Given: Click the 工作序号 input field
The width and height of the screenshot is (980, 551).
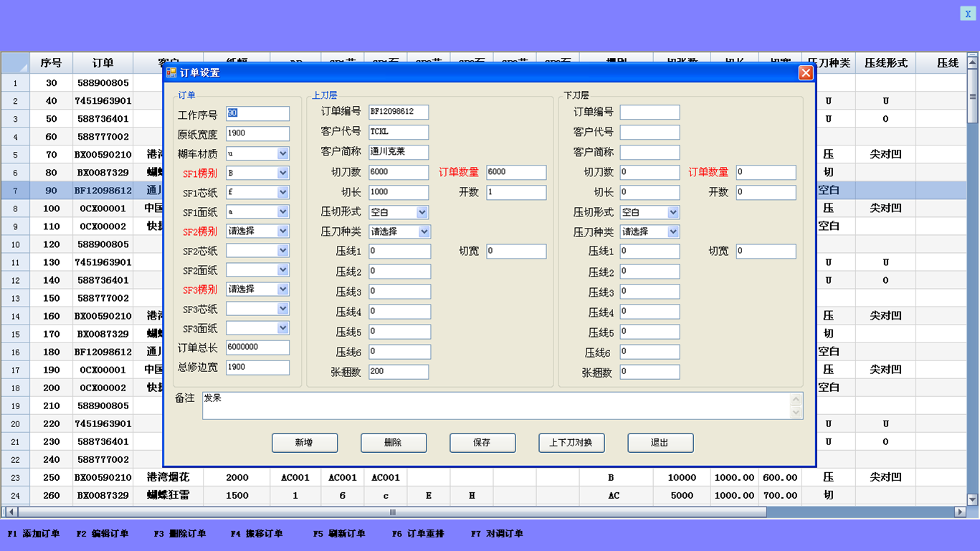Looking at the screenshot, I should click(x=257, y=114).
